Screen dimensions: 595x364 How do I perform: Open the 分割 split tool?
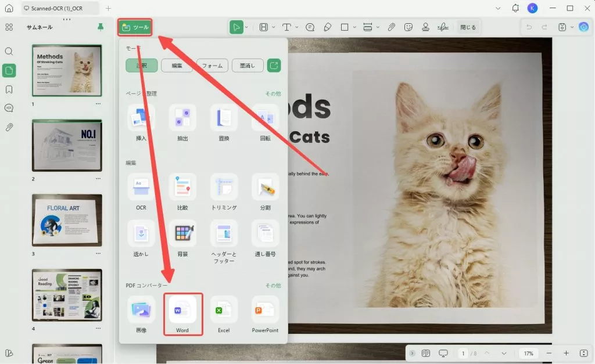[x=265, y=192]
